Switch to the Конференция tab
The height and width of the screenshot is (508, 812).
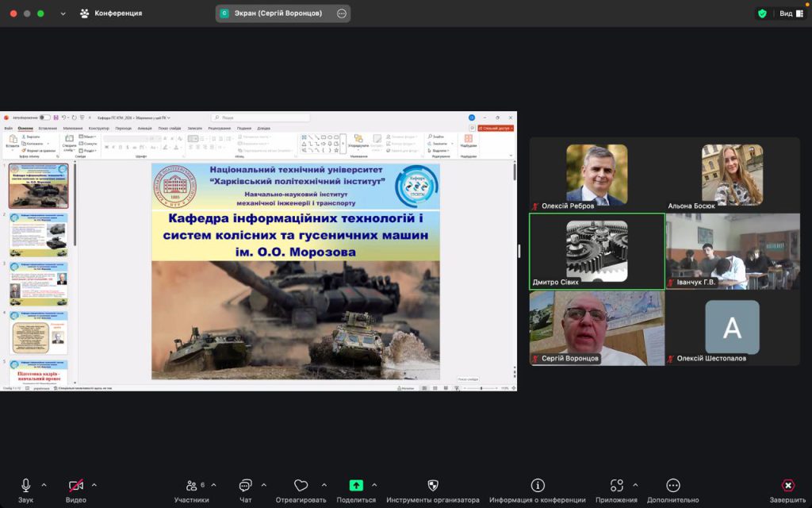point(111,13)
